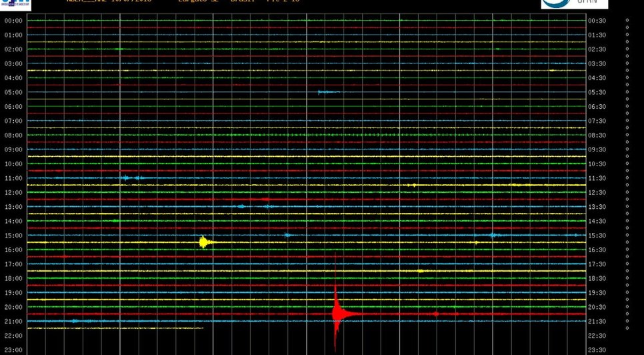Image resolution: width=644 pixels, height=355 pixels.
Task: Pick the red aftershock blip right of main quake
Action: [436, 314]
